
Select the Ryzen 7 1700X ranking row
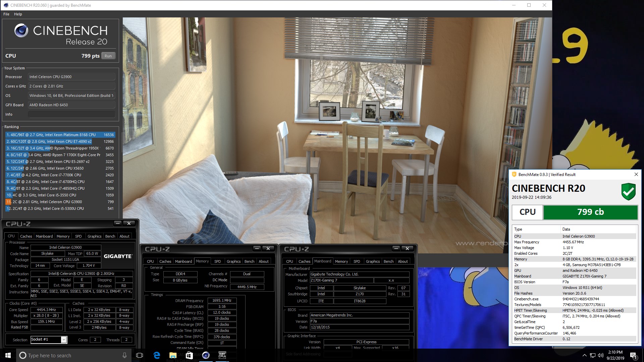(x=60, y=155)
